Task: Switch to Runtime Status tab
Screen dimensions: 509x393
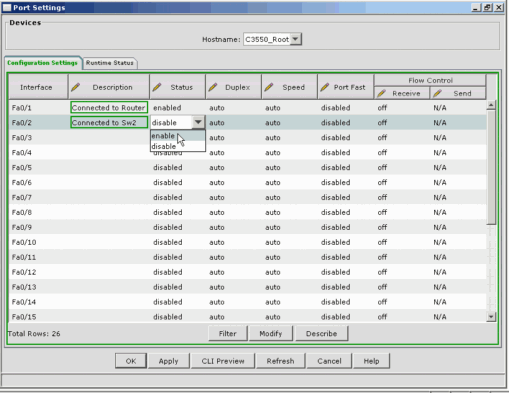Action: click(110, 63)
